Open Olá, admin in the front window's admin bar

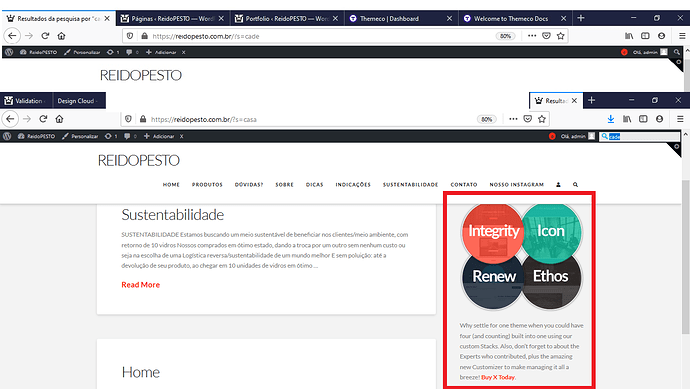point(578,136)
